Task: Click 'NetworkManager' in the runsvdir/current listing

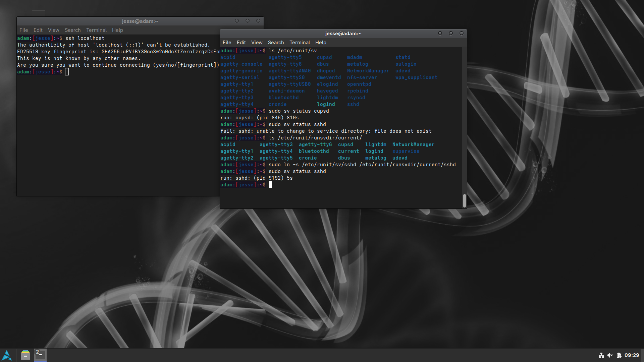Action: [413, 144]
